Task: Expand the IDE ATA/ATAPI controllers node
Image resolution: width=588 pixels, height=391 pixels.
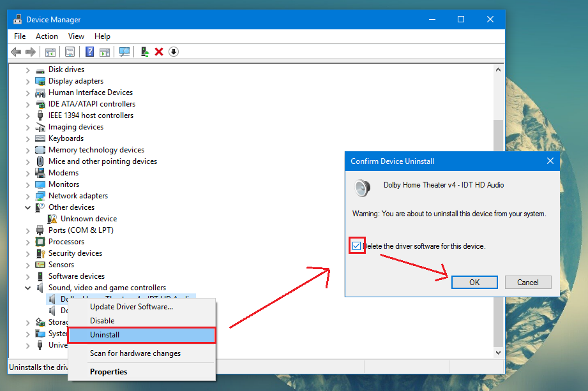Action: (x=27, y=105)
